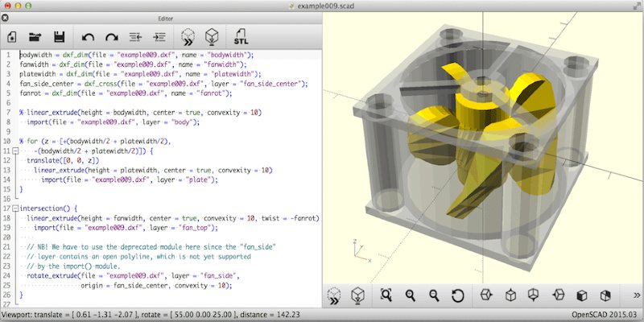Click Render icon in the editor toolbar

click(x=212, y=36)
